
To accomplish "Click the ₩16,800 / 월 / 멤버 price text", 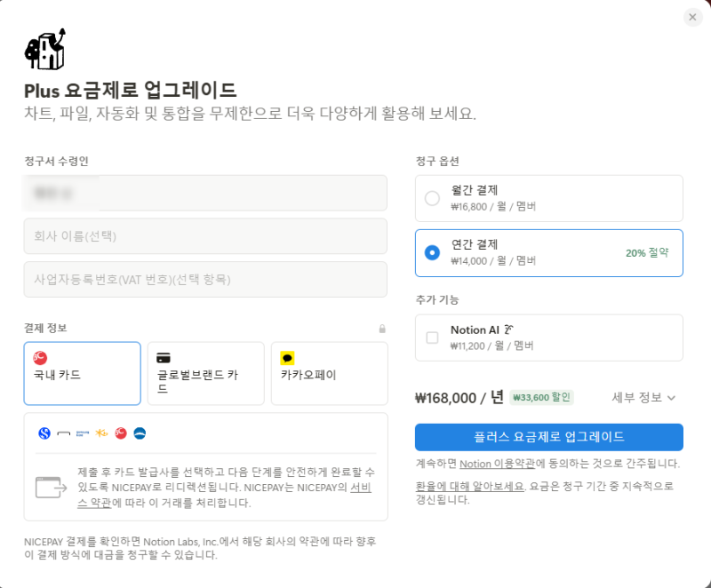I will point(493,207).
